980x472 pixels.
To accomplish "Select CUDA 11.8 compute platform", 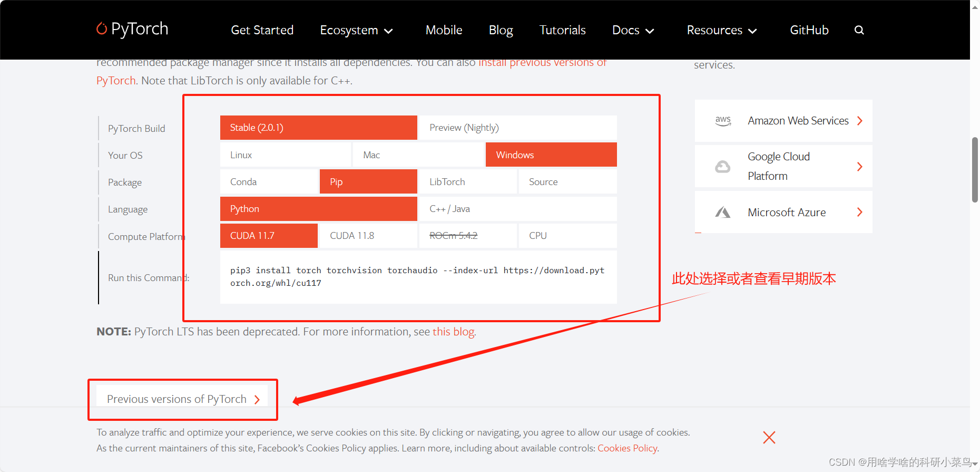I will pos(368,236).
